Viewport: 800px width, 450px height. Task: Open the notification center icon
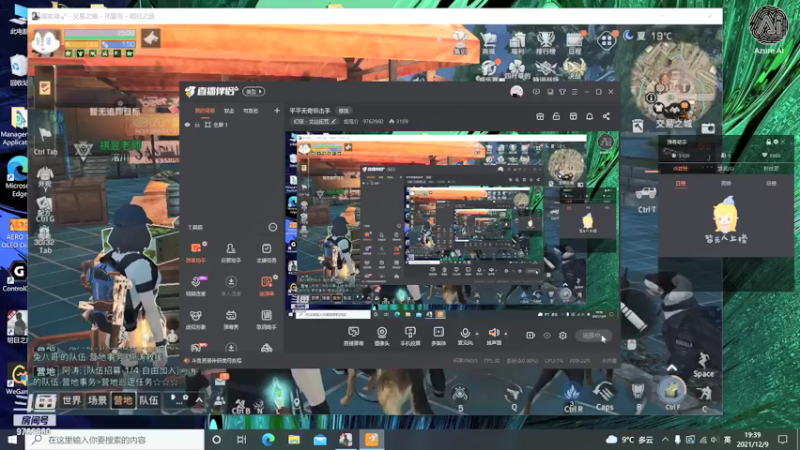(x=783, y=439)
